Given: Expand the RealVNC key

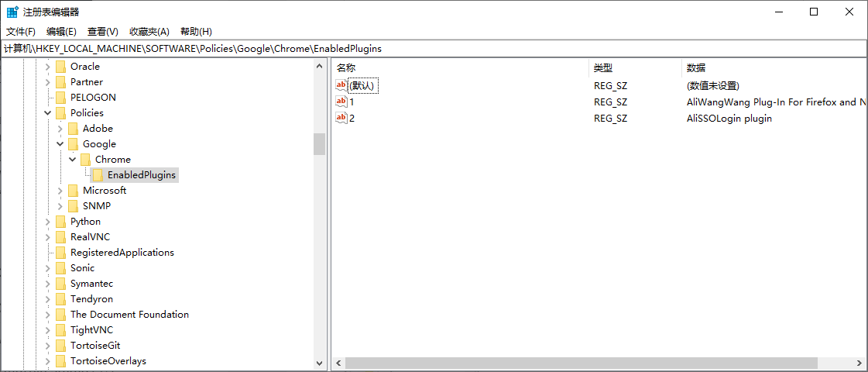Looking at the screenshot, I should coord(48,237).
